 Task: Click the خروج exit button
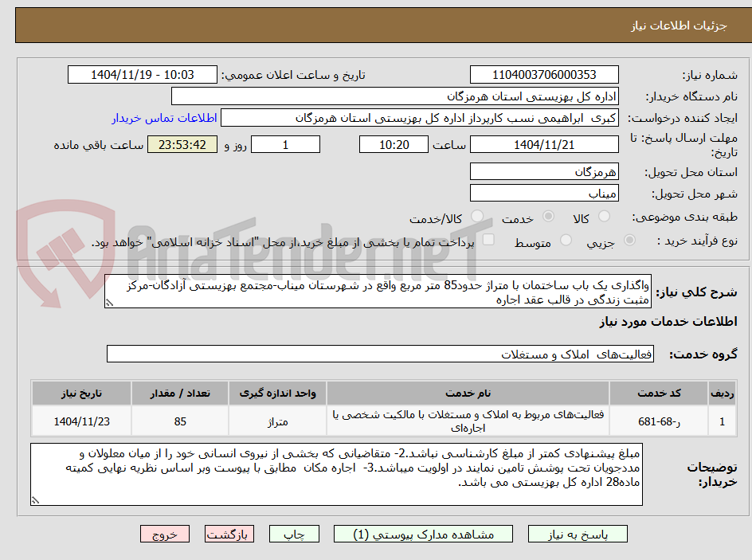click(x=164, y=534)
